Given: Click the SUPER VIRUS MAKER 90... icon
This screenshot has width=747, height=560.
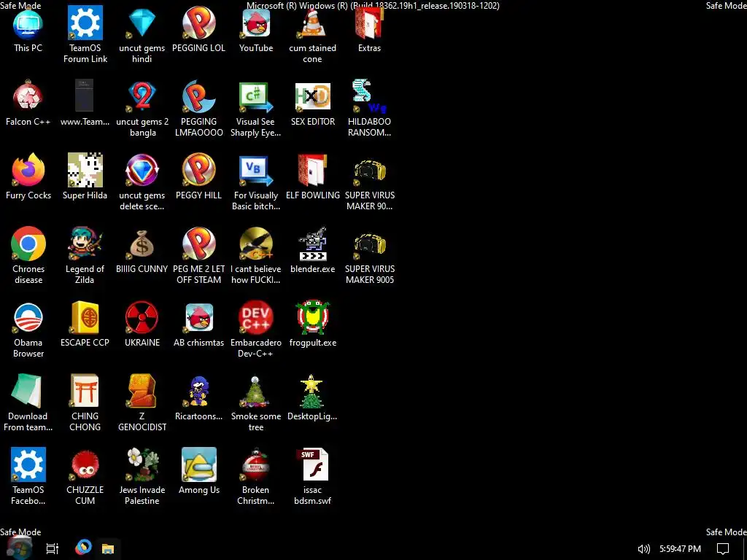Looking at the screenshot, I should click(x=369, y=171).
